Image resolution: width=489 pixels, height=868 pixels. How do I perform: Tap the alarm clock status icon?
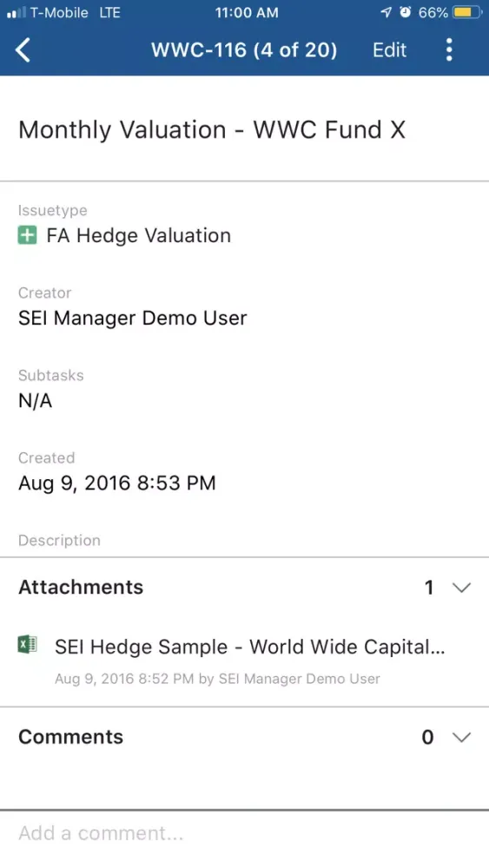click(x=406, y=12)
